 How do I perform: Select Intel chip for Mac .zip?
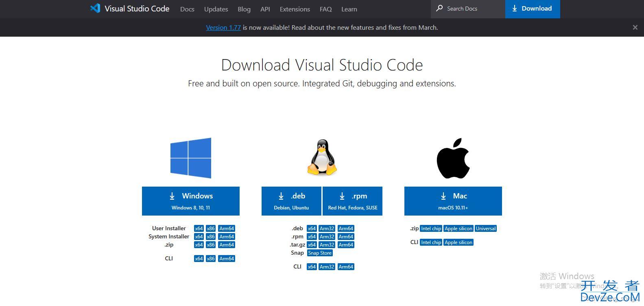431,229
